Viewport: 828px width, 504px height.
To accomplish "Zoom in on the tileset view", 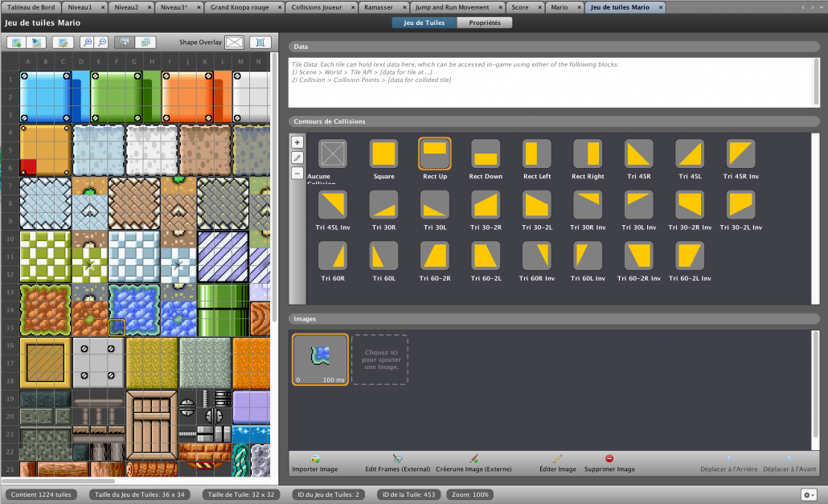I will (87, 43).
